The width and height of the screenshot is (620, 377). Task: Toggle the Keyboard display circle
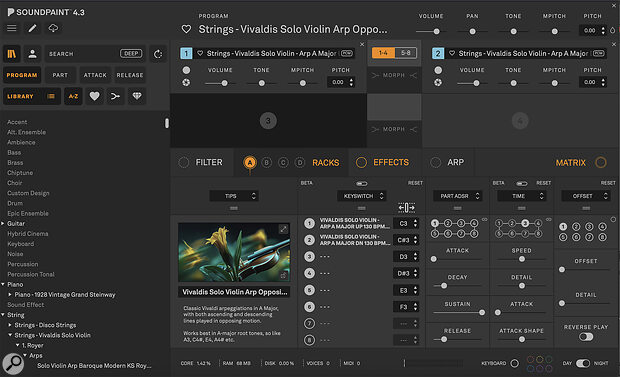(x=514, y=363)
